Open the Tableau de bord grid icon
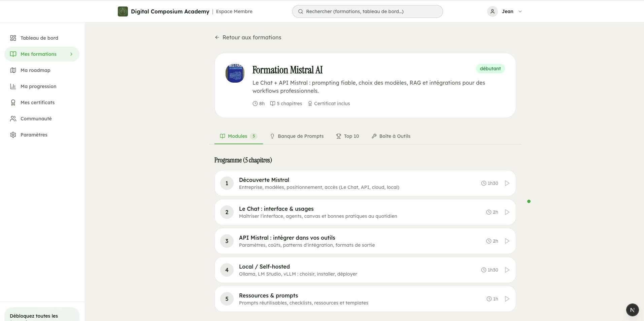644x321 pixels. [x=13, y=38]
